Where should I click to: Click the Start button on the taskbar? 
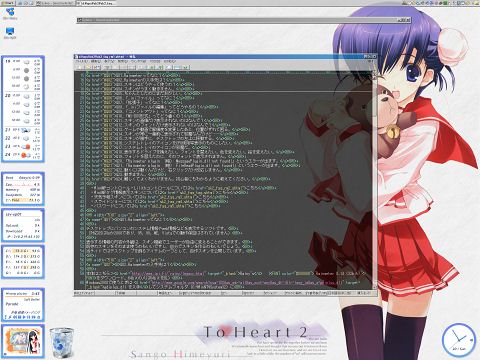pos(7,3)
